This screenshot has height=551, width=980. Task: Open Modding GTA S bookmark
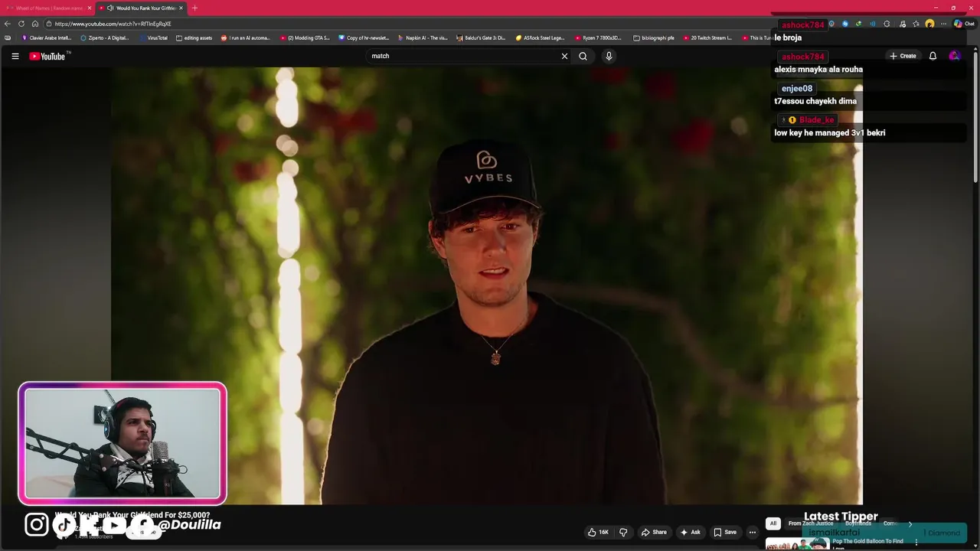pos(305,37)
